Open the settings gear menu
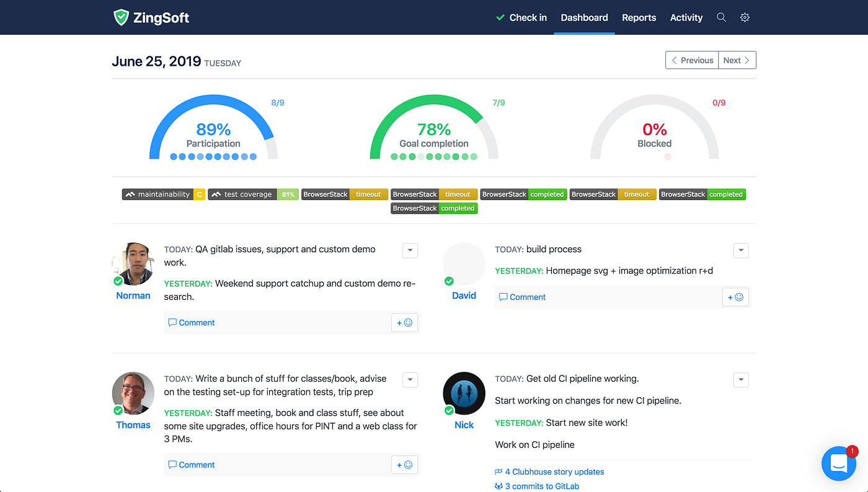 point(745,17)
